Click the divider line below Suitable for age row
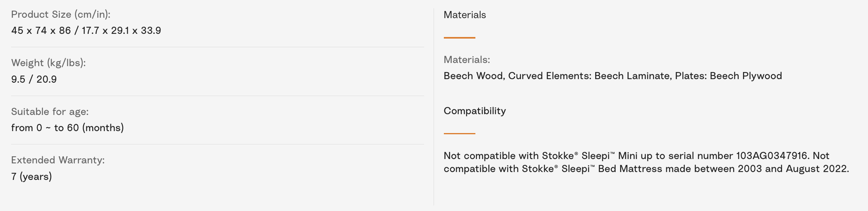Screen dimensions: 868x211 [x=218, y=144]
